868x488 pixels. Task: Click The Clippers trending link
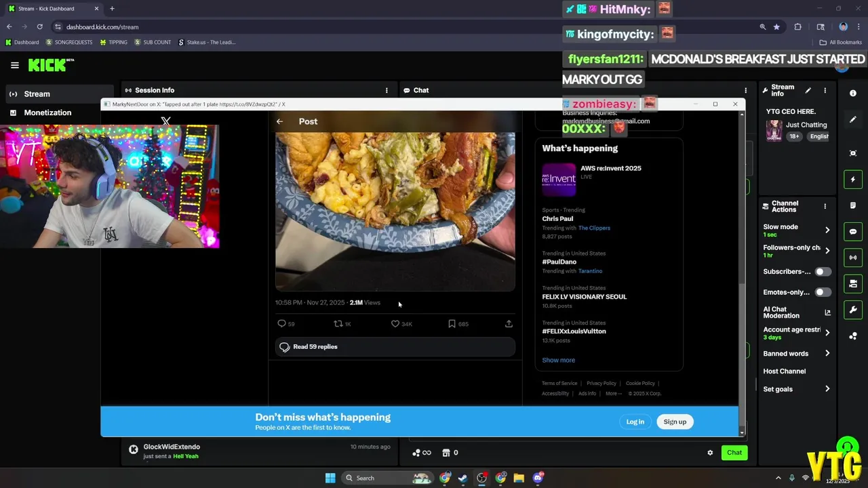click(594, 228)
